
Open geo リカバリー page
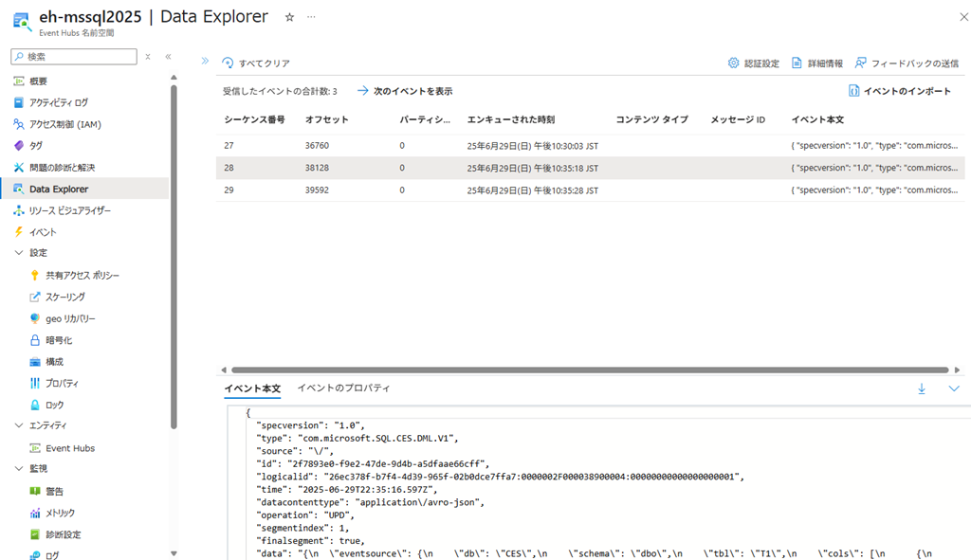tap(70, 318)
